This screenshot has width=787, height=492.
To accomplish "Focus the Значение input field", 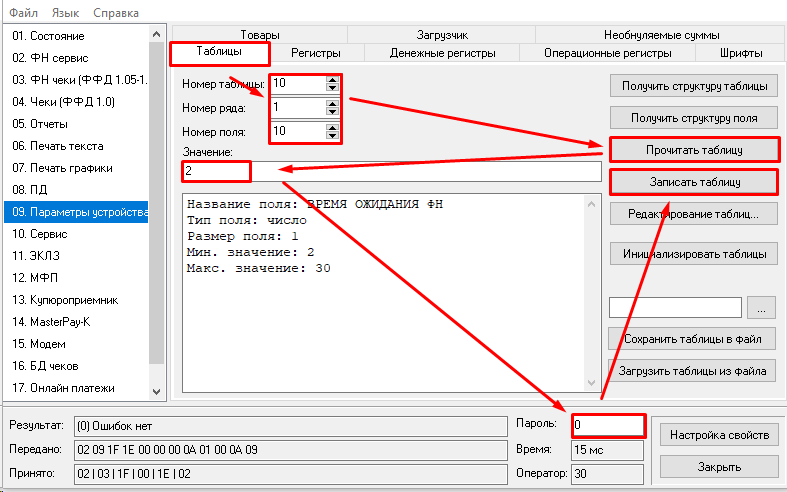I will [390, 171].
